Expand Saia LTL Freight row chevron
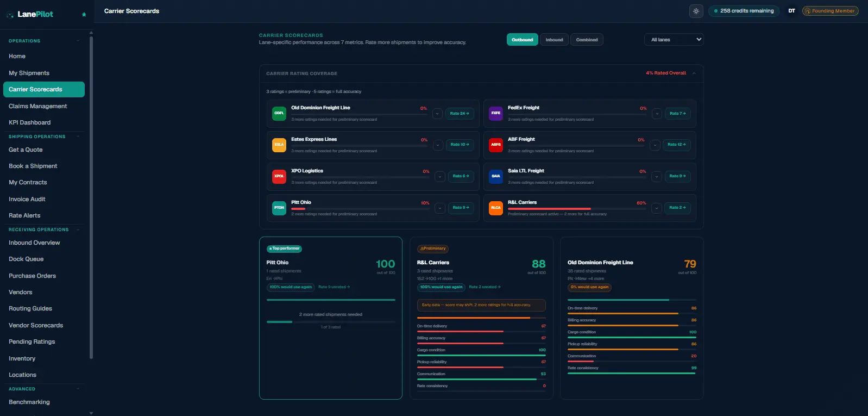Image resolution: width=868 pixels, height=416 pixels. click(657, 177)
